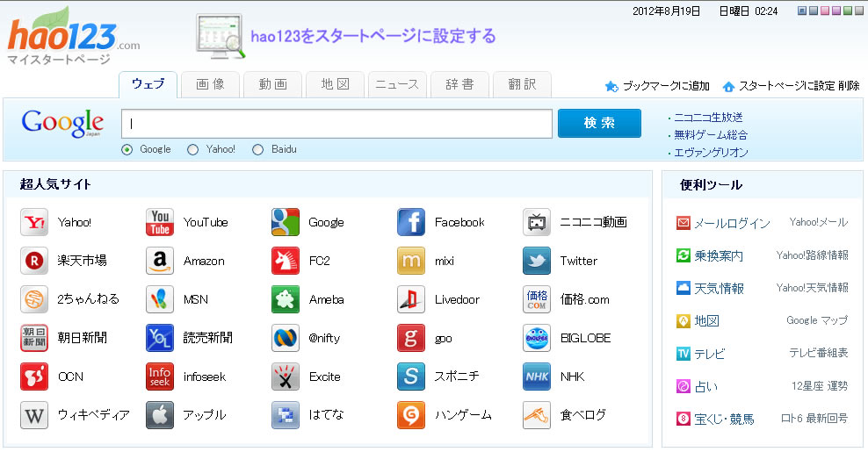Click the infoseek icon

point(159,377)
